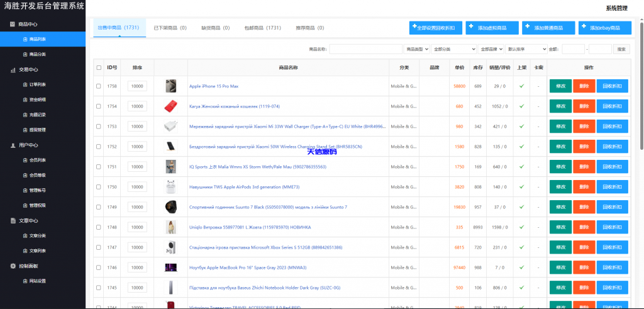Click the red wallet product thumbnail
This screenshot has width=644, height=309.
pyautogui.click(x=170, y=106)
